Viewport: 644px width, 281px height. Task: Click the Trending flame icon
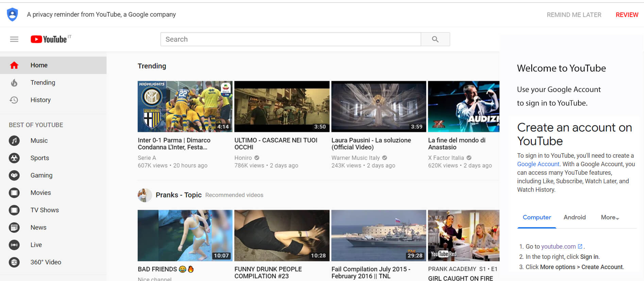14,82
